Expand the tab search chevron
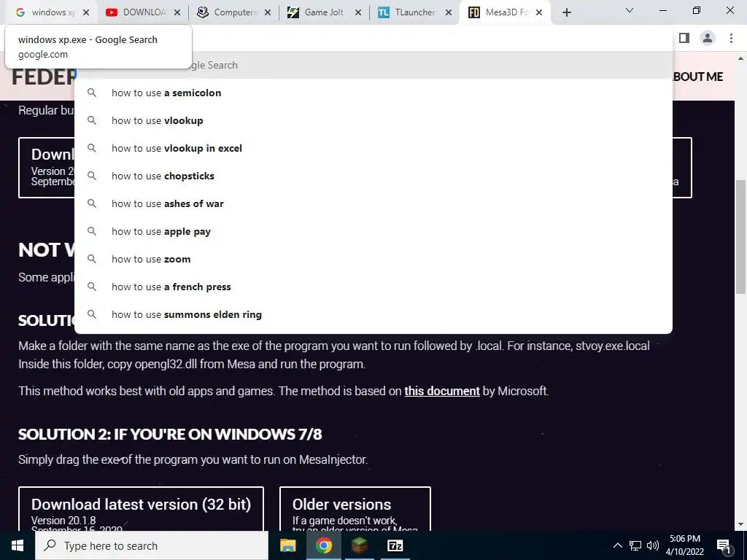 (x=630, y=10)
